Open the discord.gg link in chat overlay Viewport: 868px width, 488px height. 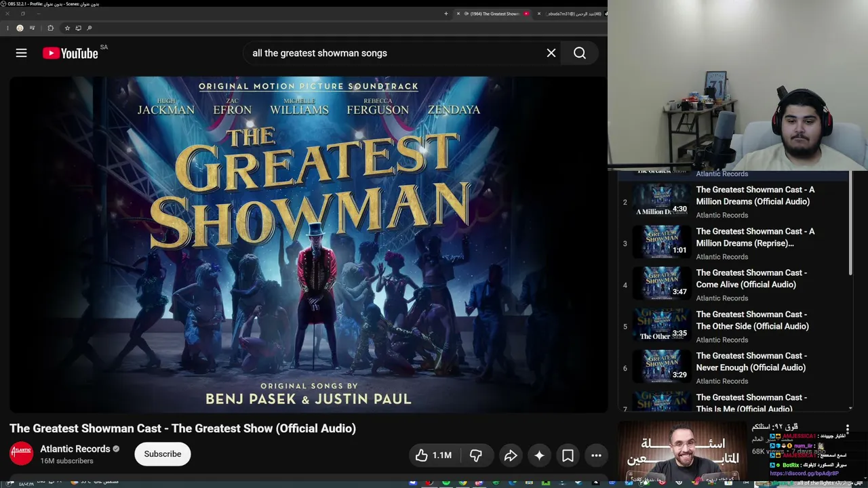click(804, 474)
